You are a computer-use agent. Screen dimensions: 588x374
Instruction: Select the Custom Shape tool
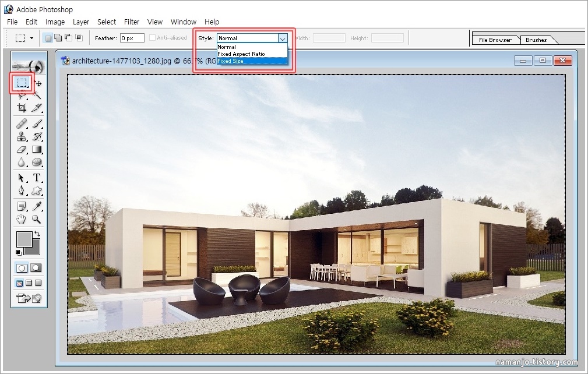point(37,190)
